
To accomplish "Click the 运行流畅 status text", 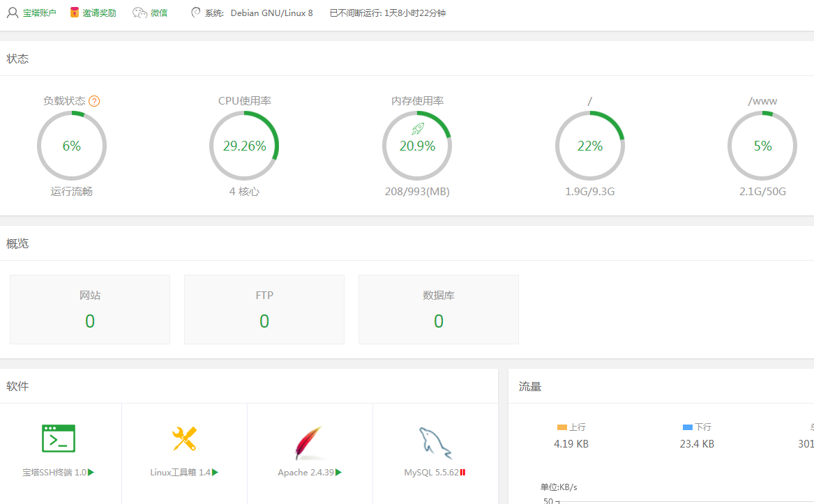I will pos(72,192).
